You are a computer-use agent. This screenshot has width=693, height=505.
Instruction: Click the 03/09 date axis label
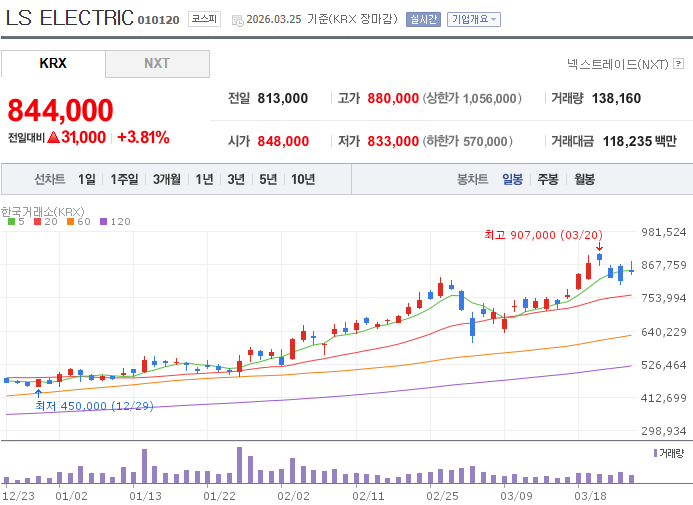click(516, 496)
